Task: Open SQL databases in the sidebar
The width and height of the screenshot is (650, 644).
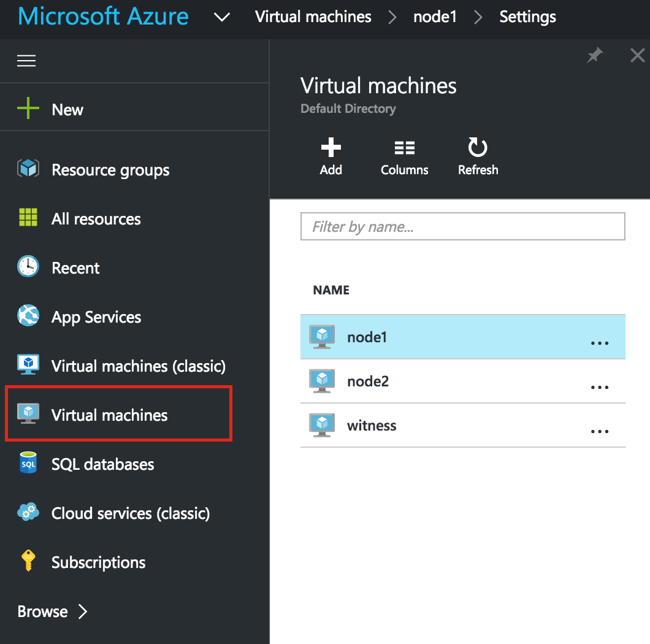Action: [x=102, y=464]
